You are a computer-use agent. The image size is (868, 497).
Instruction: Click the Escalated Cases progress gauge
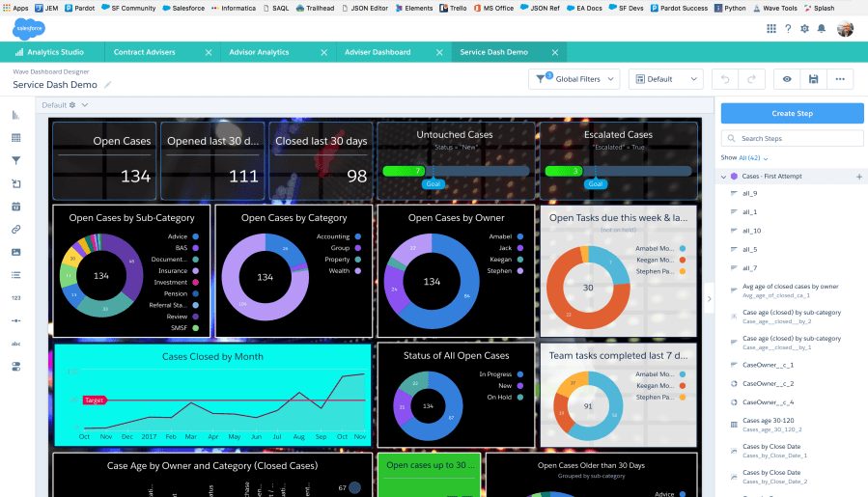point(618,171)
